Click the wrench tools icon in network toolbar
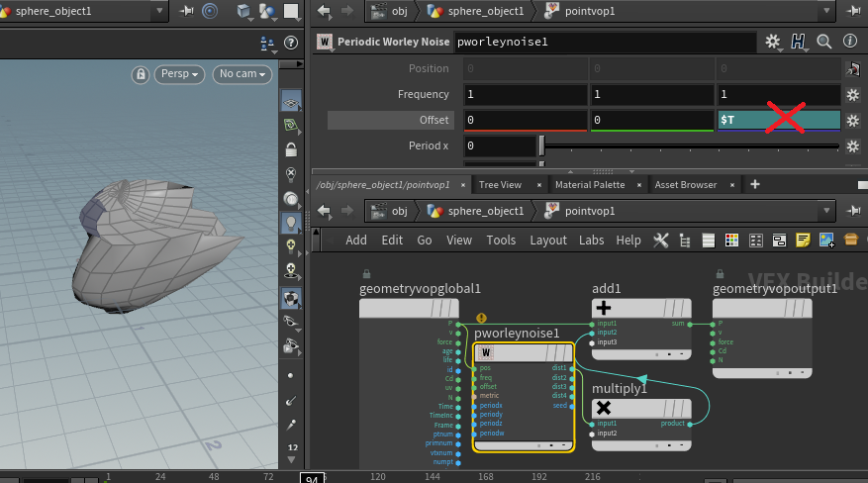Image resolution: width=868 pixels, height=483 pixels. 661,241
